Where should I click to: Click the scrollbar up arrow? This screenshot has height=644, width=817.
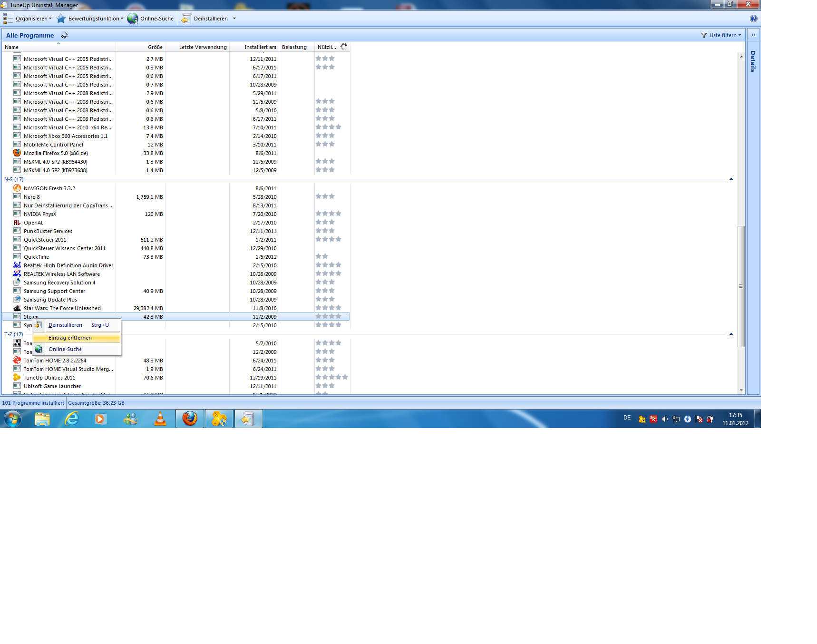(741, 56)
